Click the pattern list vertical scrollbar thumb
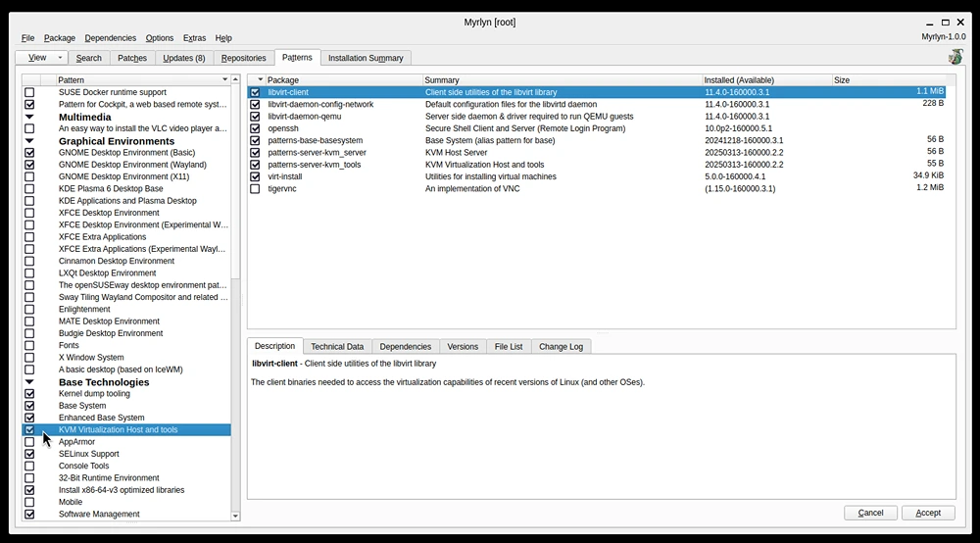This screenshot has height=543, width=980. [235, 182]
